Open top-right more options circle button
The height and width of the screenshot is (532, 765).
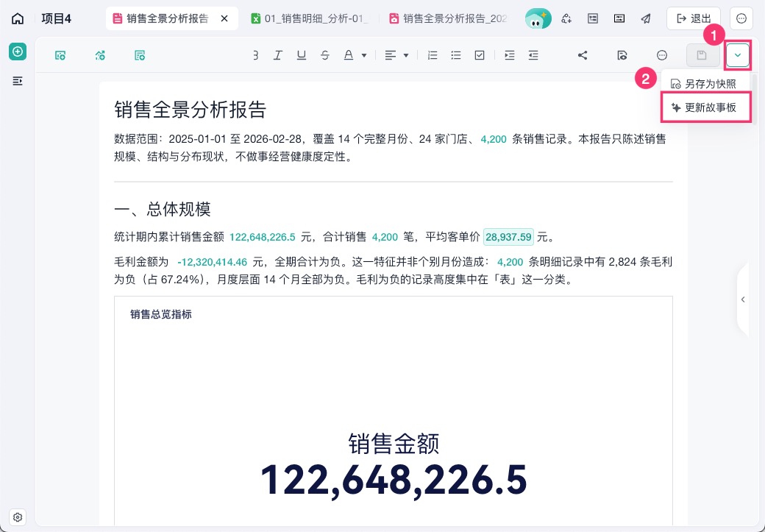tap(741, 19)
